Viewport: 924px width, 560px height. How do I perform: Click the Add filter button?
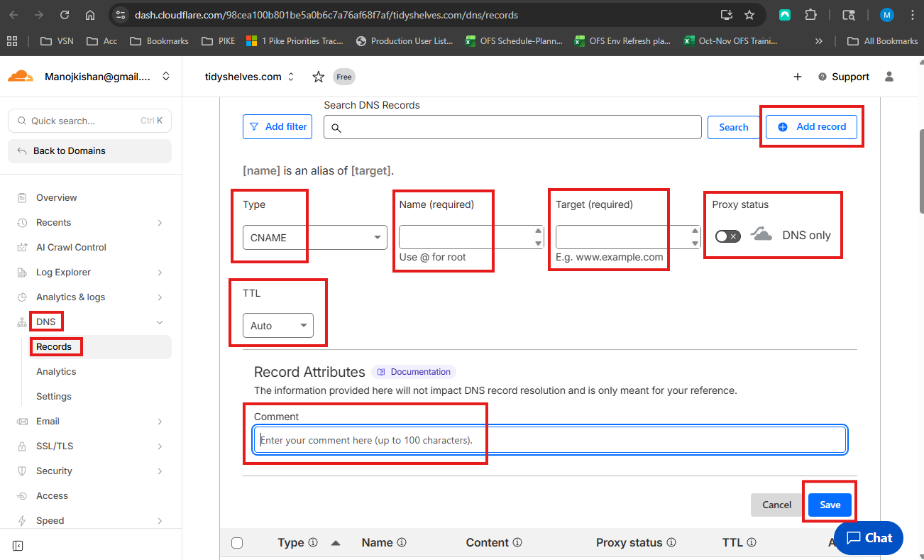[277, 127]
